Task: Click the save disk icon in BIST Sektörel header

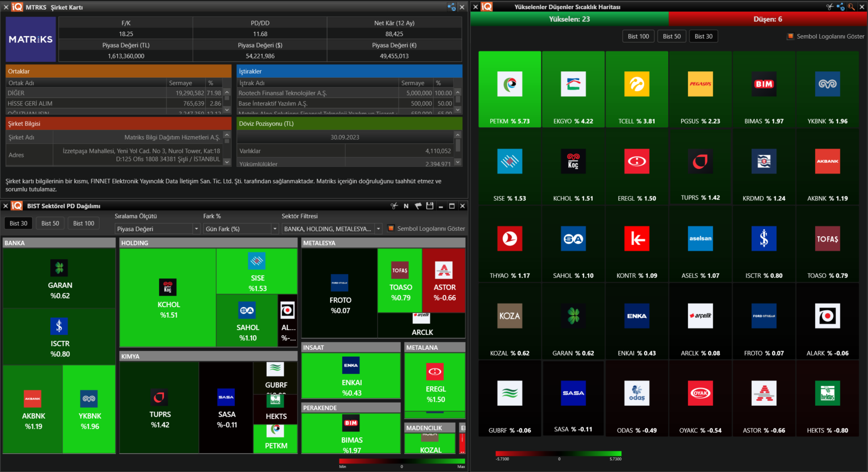Action: pos(429,206)
